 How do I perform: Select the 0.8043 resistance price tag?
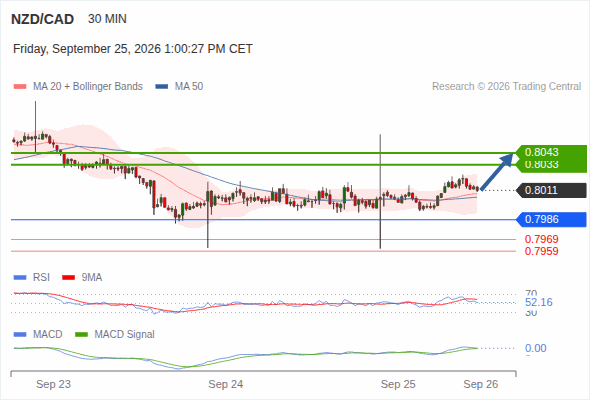[x=551, y=152]
